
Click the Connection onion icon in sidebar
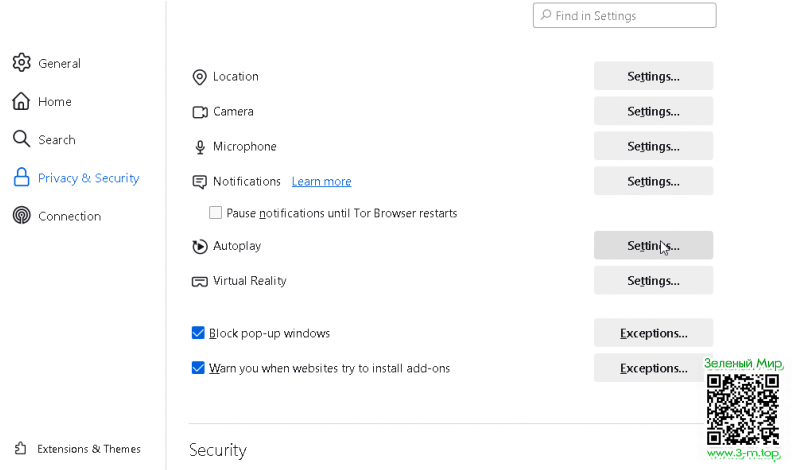click(x=21, y=216)
